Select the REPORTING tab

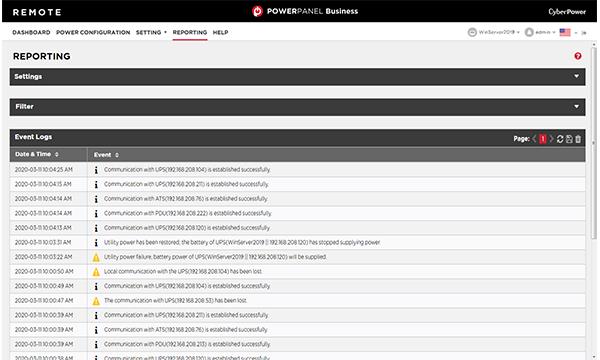coord(190,33)
